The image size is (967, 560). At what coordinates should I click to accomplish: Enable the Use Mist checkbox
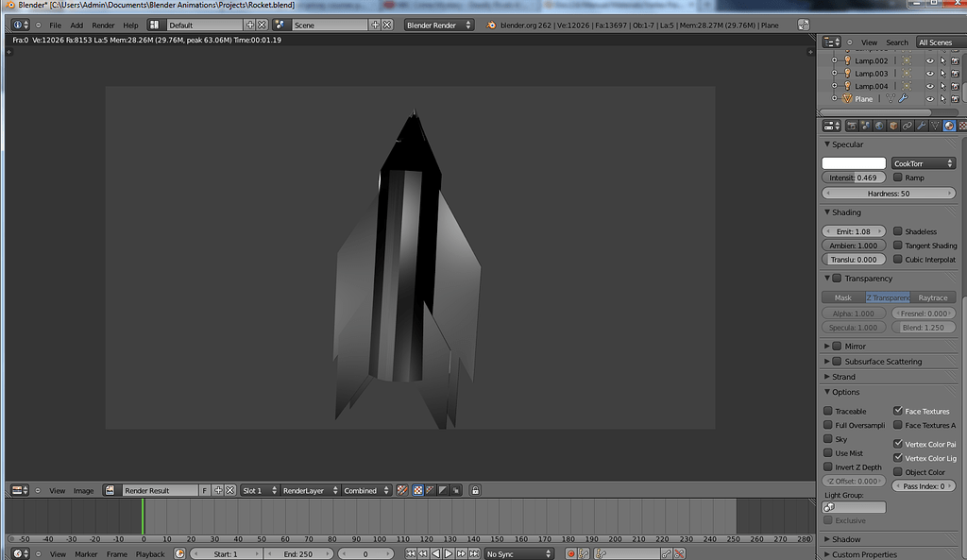point(828,452)
